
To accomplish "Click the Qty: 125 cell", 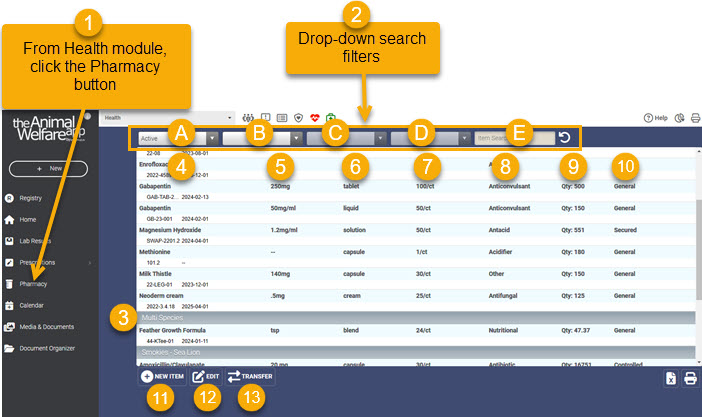I will point(573,296).
